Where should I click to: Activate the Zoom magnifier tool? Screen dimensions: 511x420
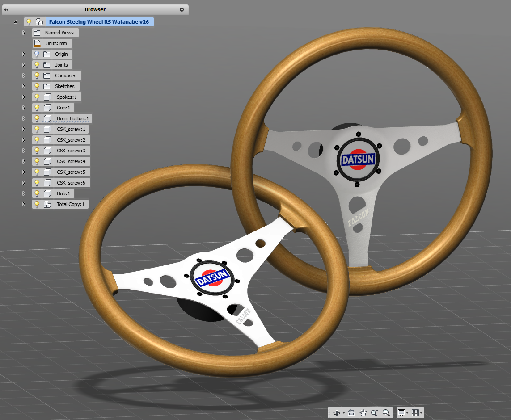click(375, 413)
